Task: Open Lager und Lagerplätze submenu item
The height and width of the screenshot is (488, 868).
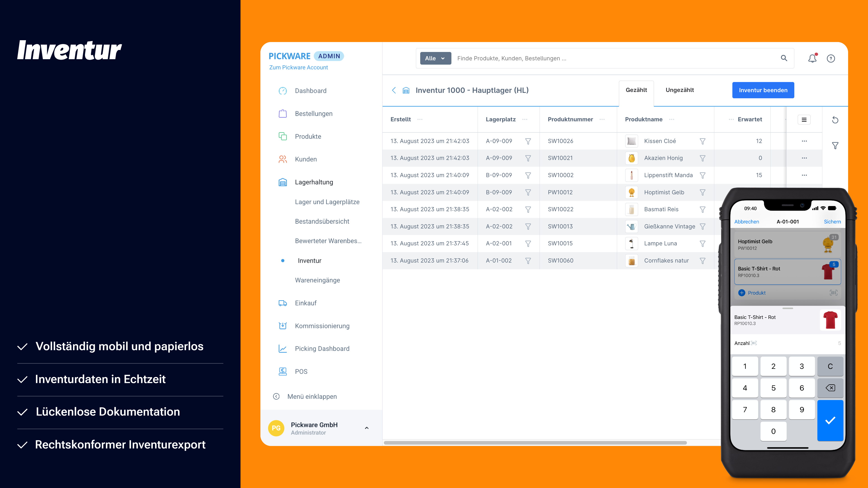Action: [x=327, y=202]
